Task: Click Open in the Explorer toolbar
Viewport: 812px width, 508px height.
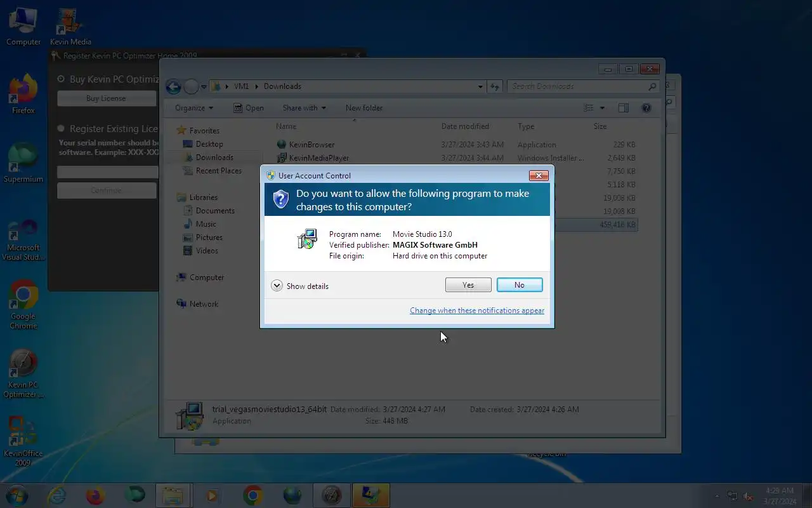Action: 249,108
